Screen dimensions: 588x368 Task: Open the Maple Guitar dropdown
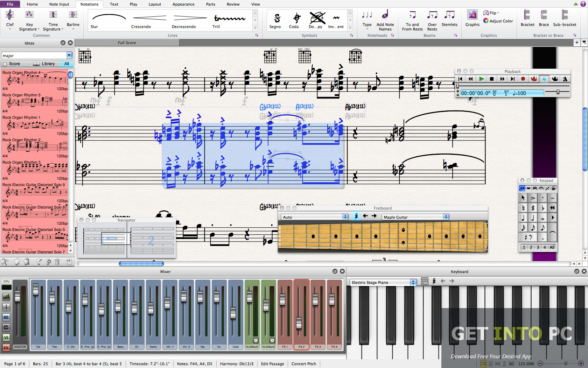(x=415, y=217)
